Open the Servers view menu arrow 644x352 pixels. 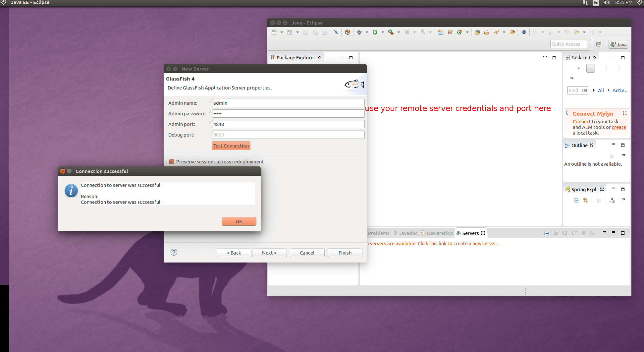pyautogui.click(x=605, y=232)
